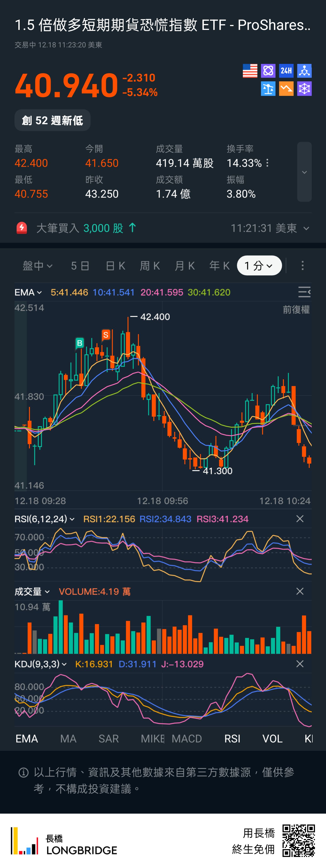This screenshot has height=868, width=326.
Task: Open the RSI(6,12,24) parameter dropdown
Action: click(x=44, y=519)
